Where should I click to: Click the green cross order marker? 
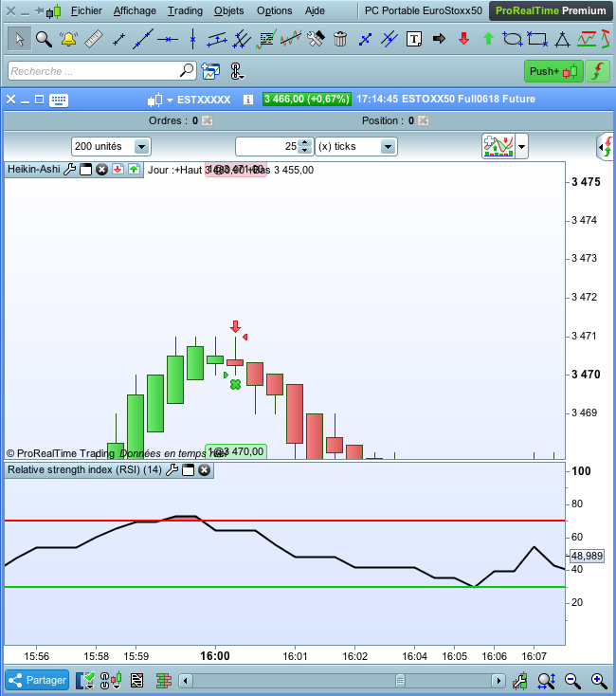235,384
